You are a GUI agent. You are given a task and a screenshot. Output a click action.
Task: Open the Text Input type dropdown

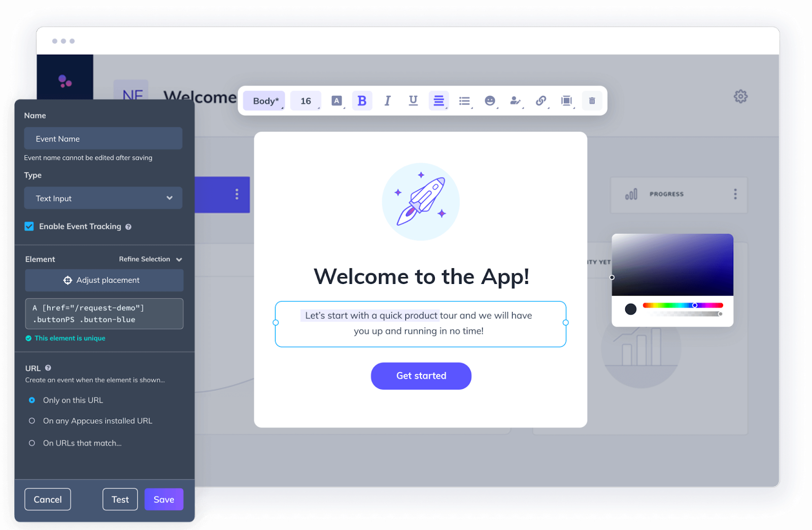(103, 198)
